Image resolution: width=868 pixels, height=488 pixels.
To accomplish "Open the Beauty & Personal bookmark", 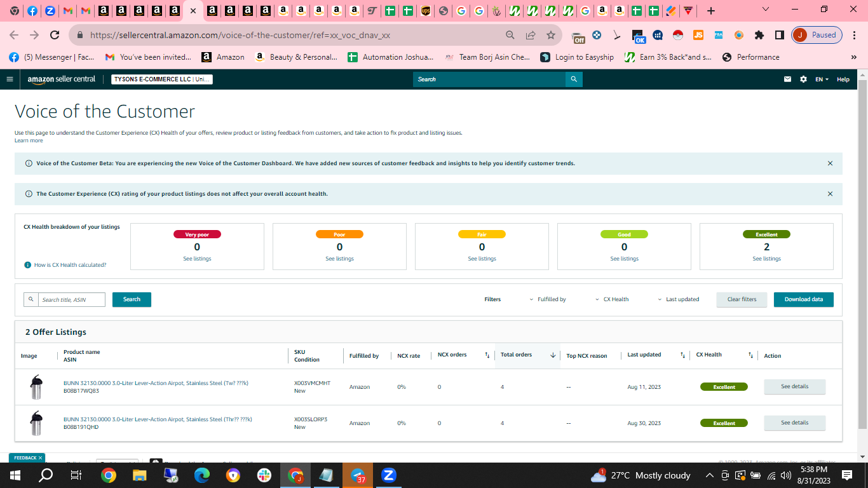I will coord(296,57).
